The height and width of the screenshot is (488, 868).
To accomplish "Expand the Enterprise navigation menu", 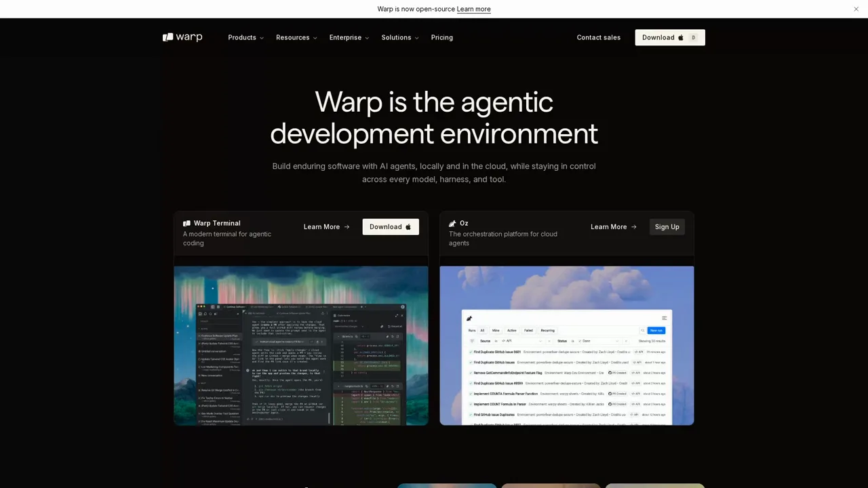I will 349,37.
